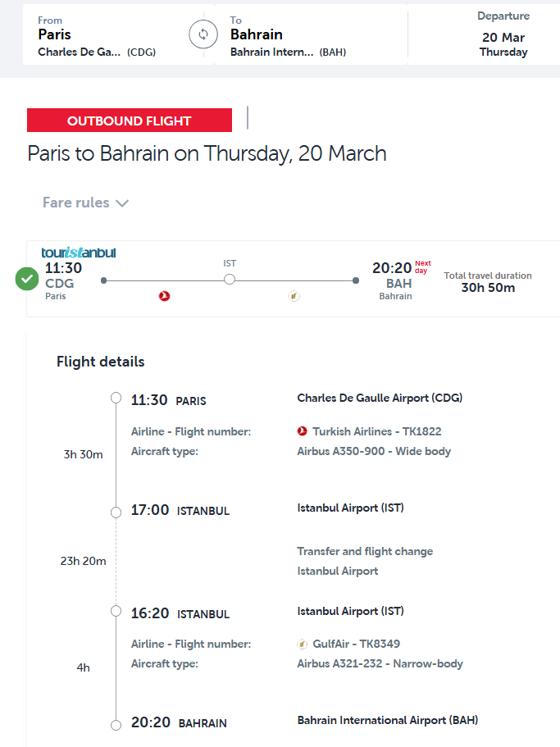Screen dimensions: 560x747
Task: Click the 17:00 Istanbul arrival timeline node
Action: tap(116, 512)
